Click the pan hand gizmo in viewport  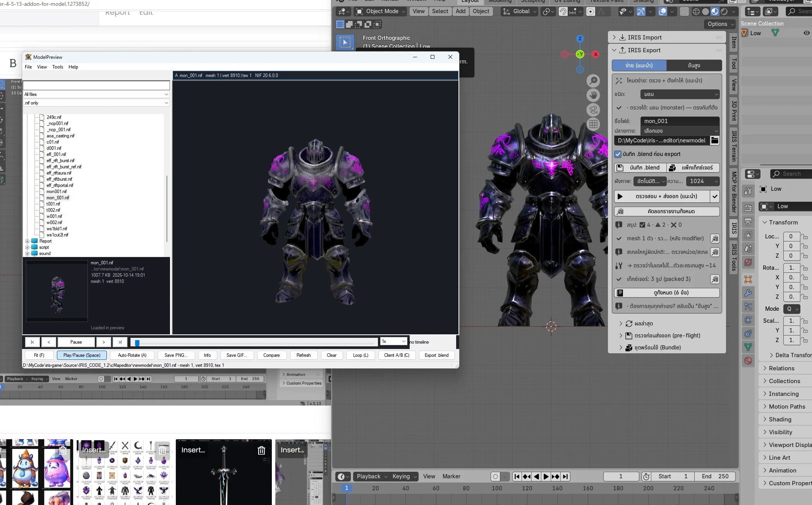click(593, 95)
